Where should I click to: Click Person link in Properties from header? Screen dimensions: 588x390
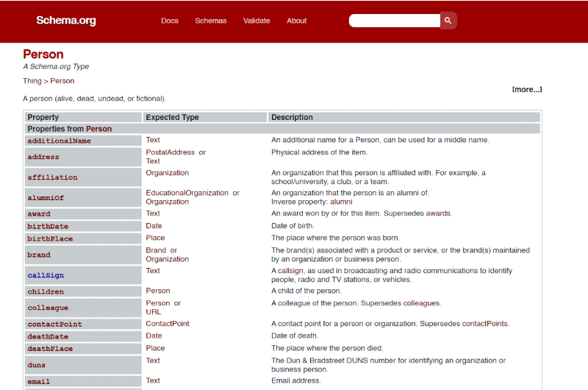(x=99, y=129)
